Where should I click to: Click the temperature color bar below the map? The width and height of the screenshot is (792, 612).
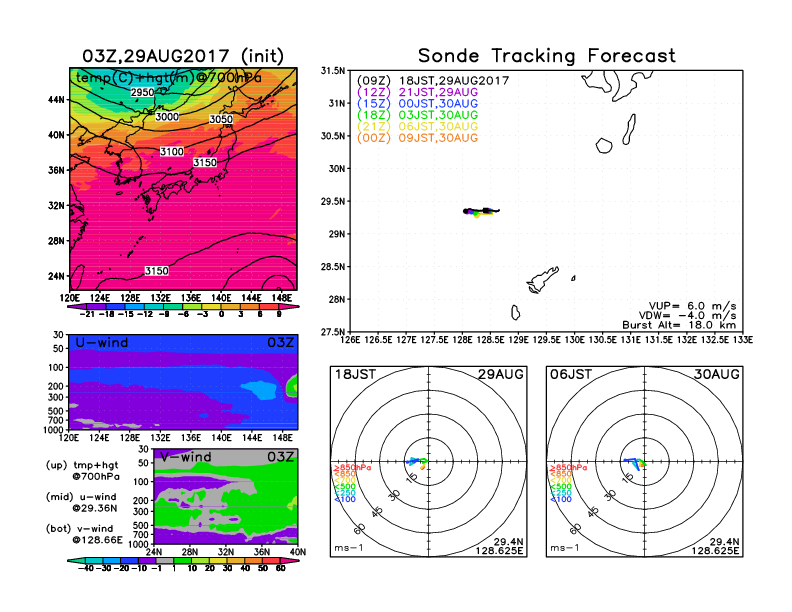pos(182,307)
